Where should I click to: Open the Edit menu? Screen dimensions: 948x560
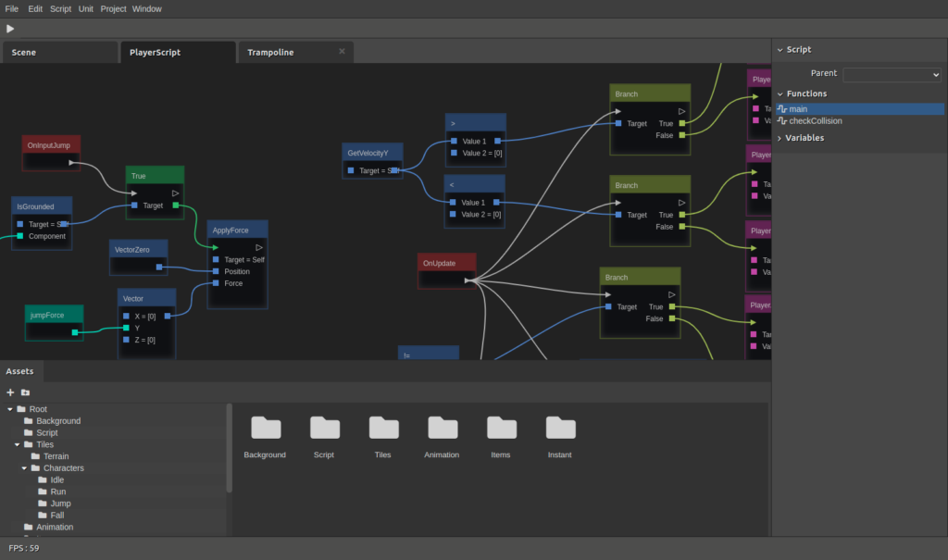[x=35, y=8]
